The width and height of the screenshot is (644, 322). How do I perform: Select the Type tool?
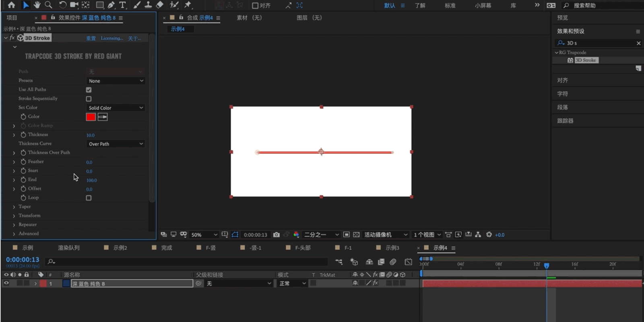(x=122, y=5)
